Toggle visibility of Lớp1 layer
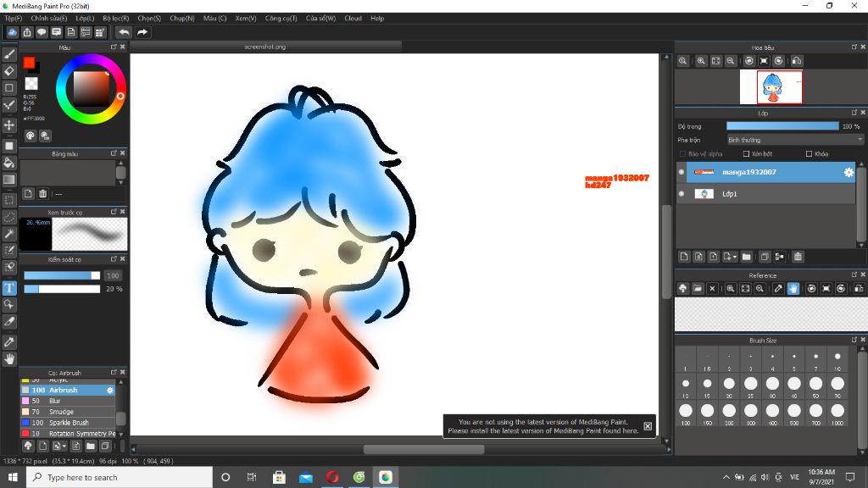 [x=682, y=194]
